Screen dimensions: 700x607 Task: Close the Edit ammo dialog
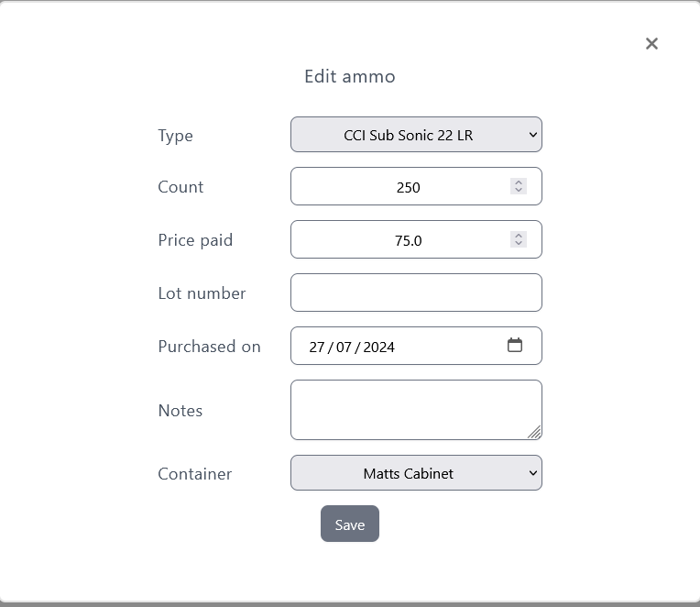651,43
